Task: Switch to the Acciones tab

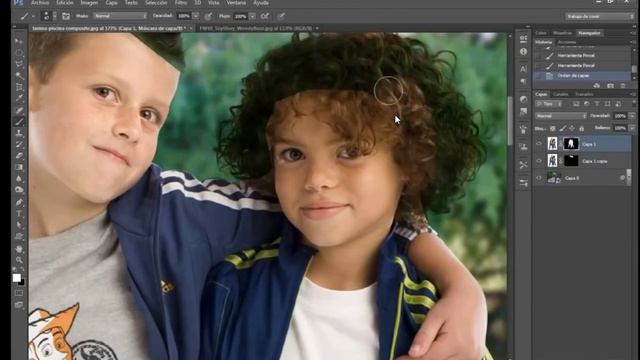Action: [x=567, y=42]
